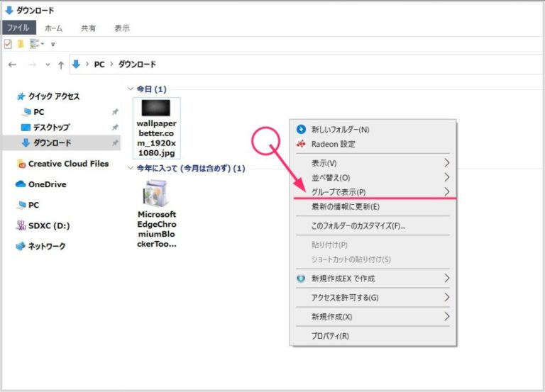Screen dimensions: 545x392
Task: Go up one level with the up arrow
Action: click(x=61, y=65)
